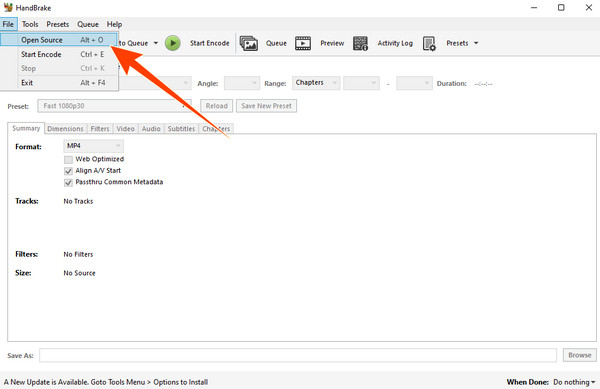Switch to the Dimensions tab
This screenshot has width=600, height=389.
(x=65, y=129)
